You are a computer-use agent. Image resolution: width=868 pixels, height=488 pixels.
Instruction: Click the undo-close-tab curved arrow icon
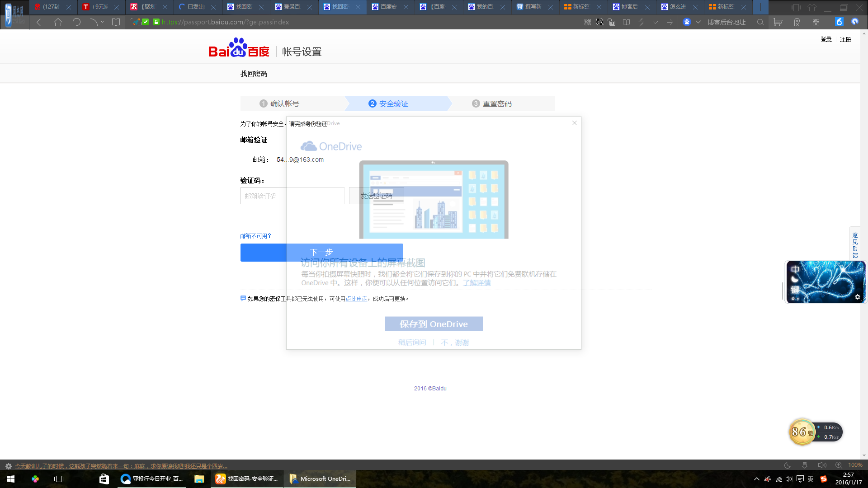[93, 22]
